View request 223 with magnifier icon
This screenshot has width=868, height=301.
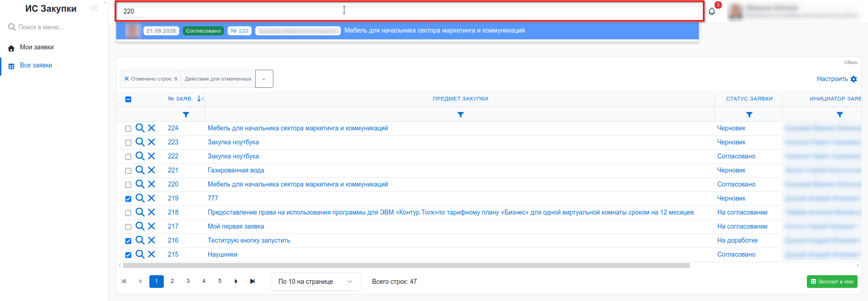tap(140, 142)
